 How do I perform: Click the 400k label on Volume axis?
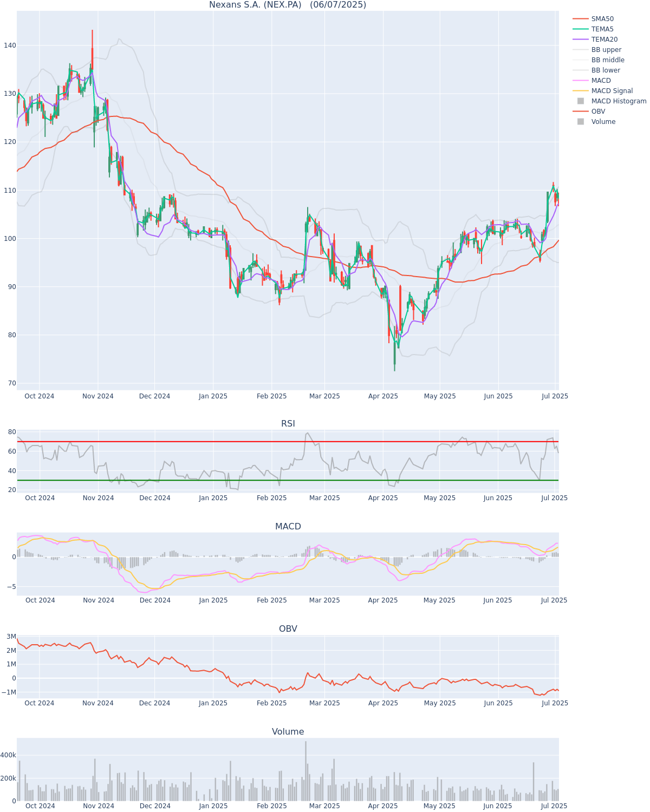point(8,755)
